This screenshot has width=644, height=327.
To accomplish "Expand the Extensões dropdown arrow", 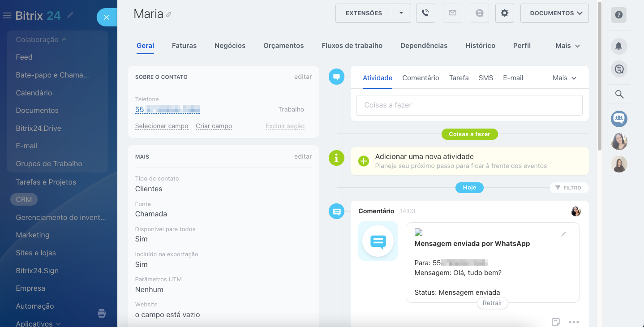I will pos(401,13).
